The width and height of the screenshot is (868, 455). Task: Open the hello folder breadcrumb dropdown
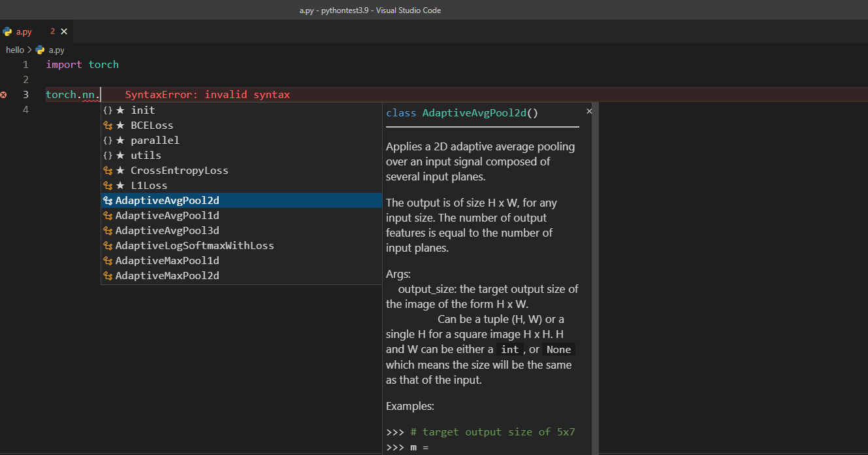point(15,50)
